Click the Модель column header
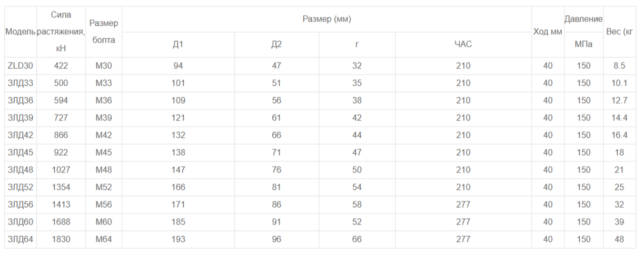Screen dimensions: 644x254 tap(21, 32)
